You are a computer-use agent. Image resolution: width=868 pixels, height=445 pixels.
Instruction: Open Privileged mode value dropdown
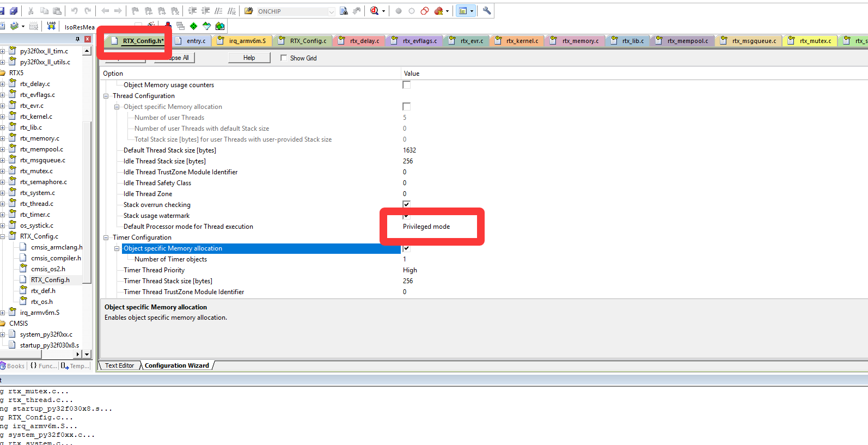click(426, 227)
